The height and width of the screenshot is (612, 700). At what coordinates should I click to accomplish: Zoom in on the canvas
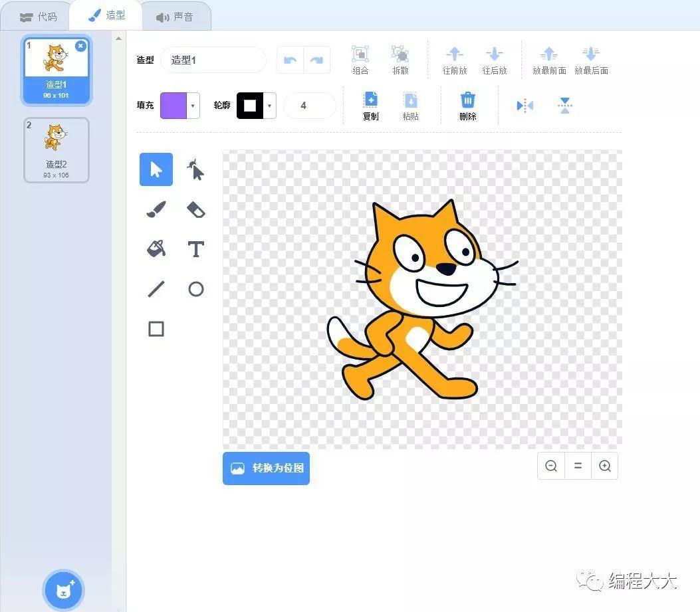(605, 466)
